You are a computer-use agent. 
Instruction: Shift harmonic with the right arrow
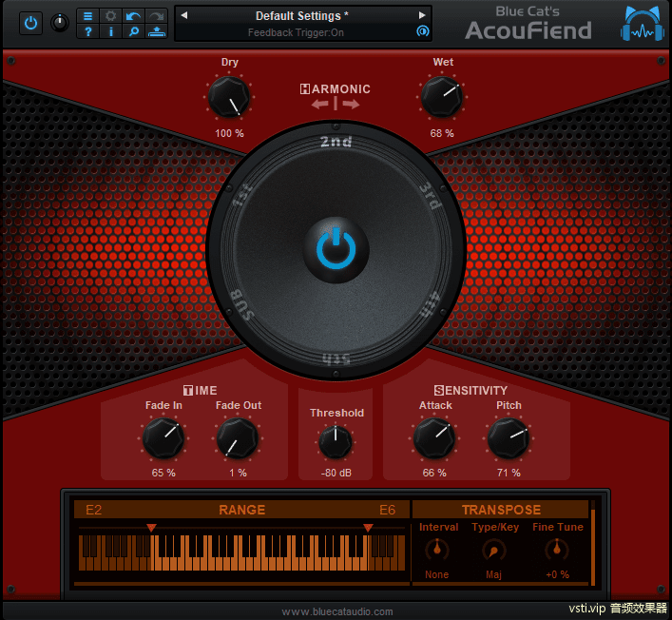351,104
